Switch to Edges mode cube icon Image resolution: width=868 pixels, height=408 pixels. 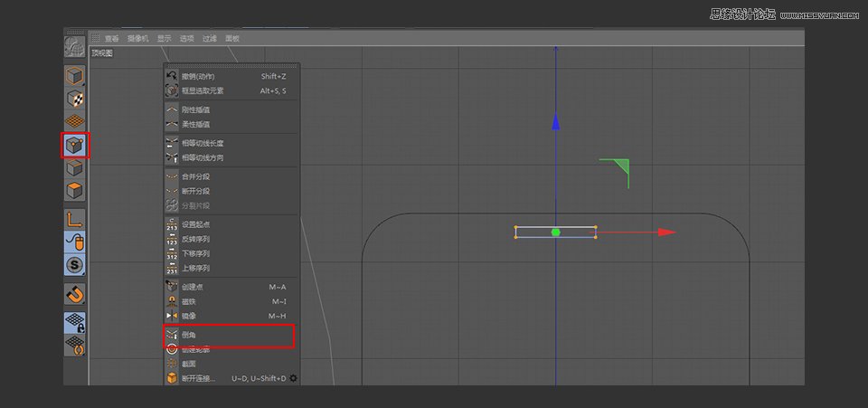click(74, 167)
